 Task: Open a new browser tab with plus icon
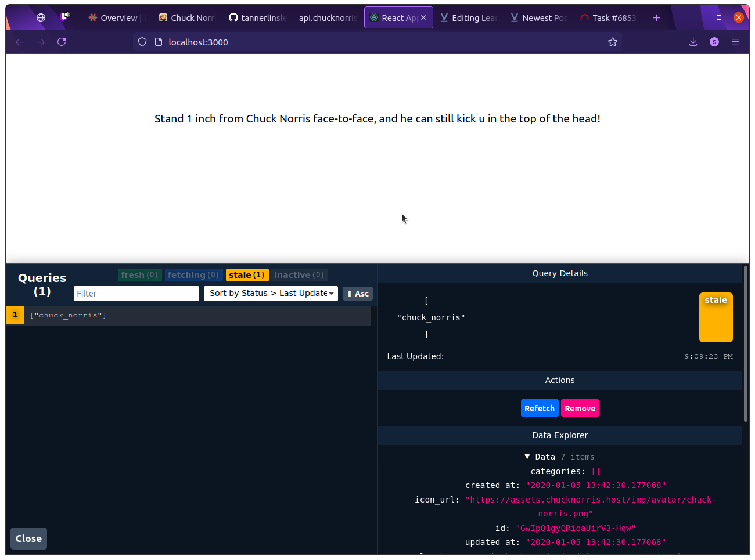(x=656, y=17)
